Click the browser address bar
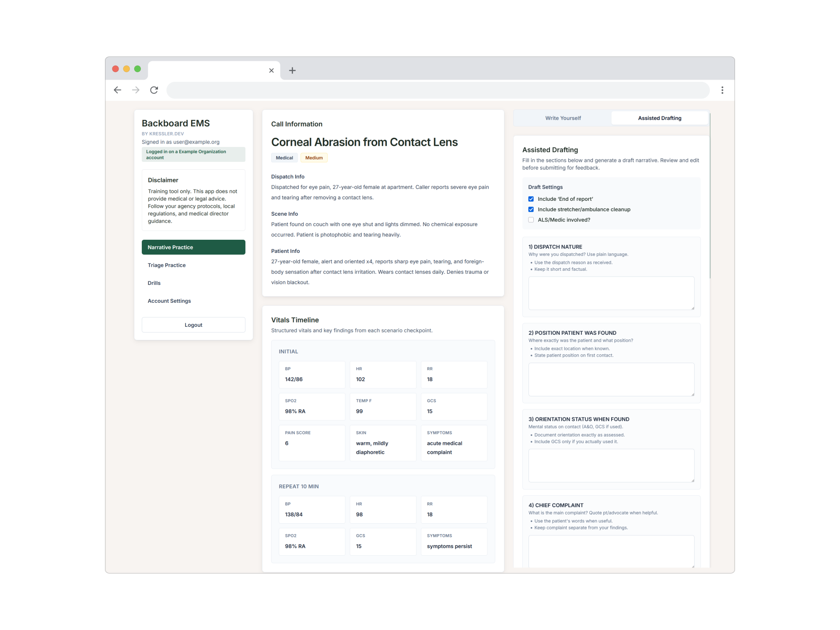Screen dimensions: 840x630 (437, 90)
